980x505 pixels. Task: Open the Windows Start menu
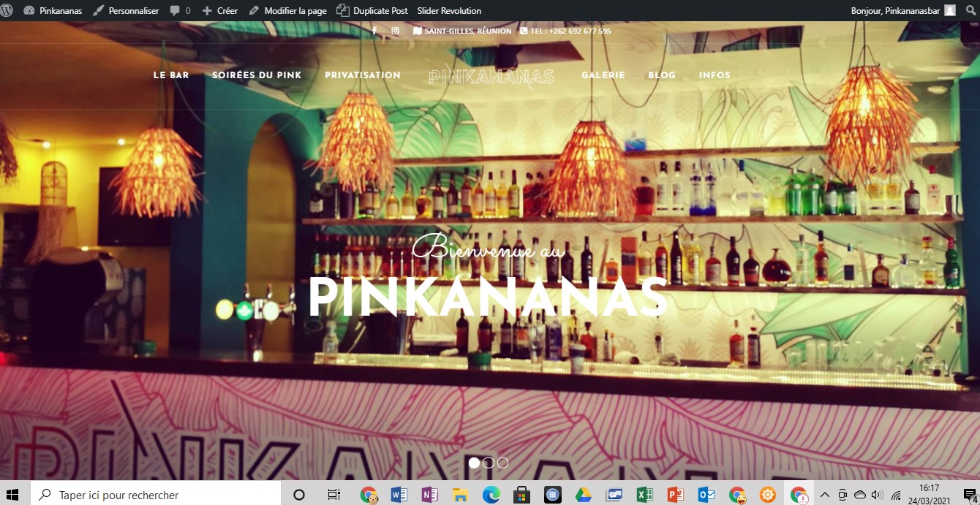[12, 495]
